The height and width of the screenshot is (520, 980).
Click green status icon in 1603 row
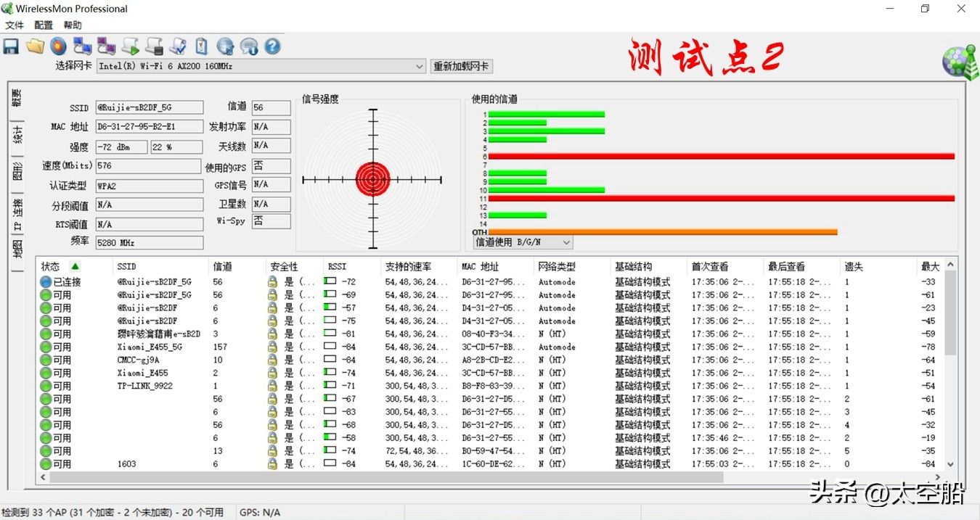tap(46, 463)
